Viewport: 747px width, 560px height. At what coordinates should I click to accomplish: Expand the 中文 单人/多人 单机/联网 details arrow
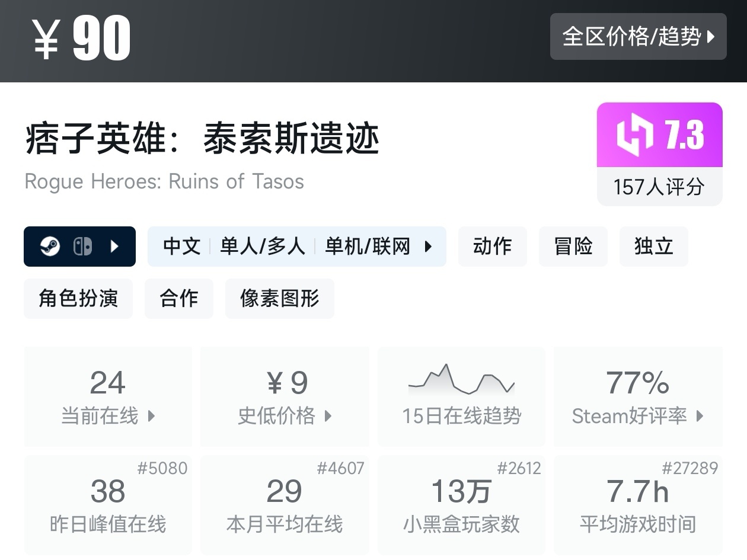pos(428,247)
